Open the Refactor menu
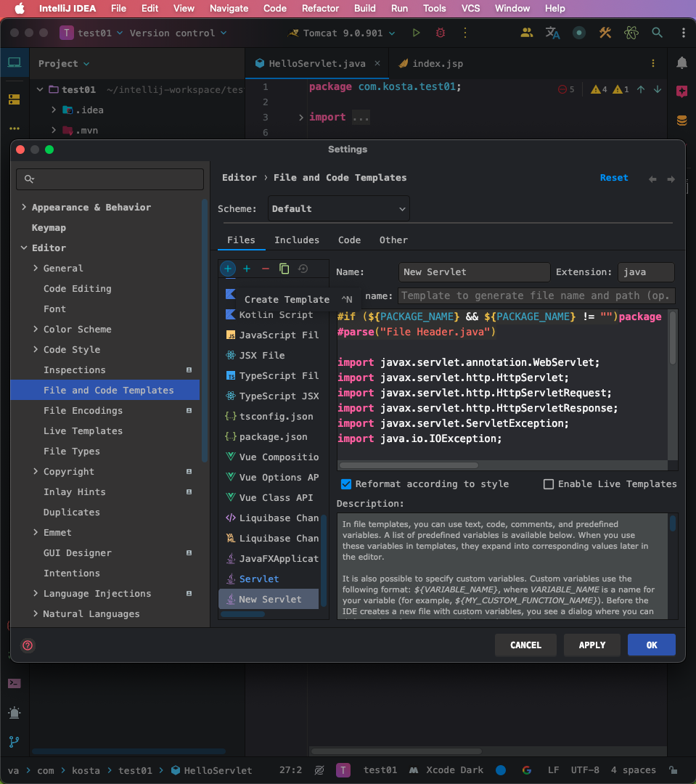696x784 pixels. coord(320,9)
